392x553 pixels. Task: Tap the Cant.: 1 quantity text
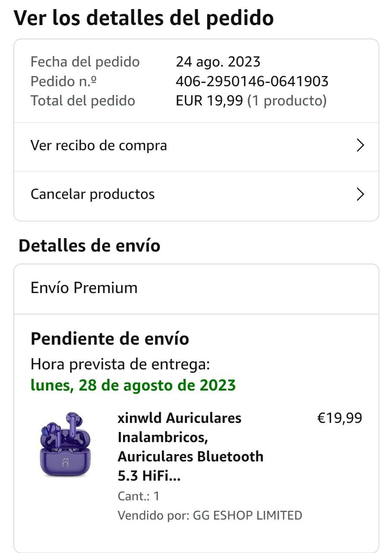139,496
